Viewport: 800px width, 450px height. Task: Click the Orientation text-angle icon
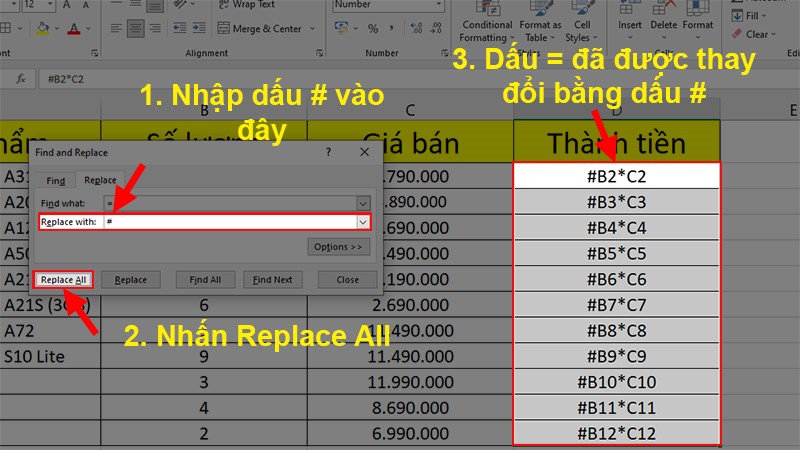181,5
